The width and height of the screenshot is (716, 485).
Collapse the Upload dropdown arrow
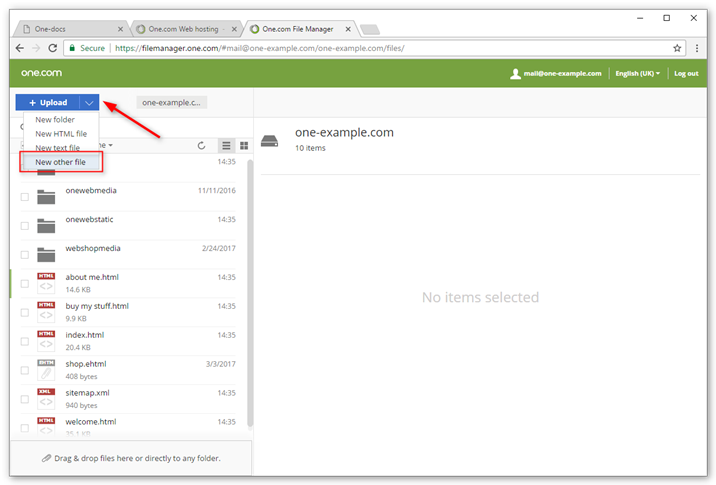(x=90, y=103)
